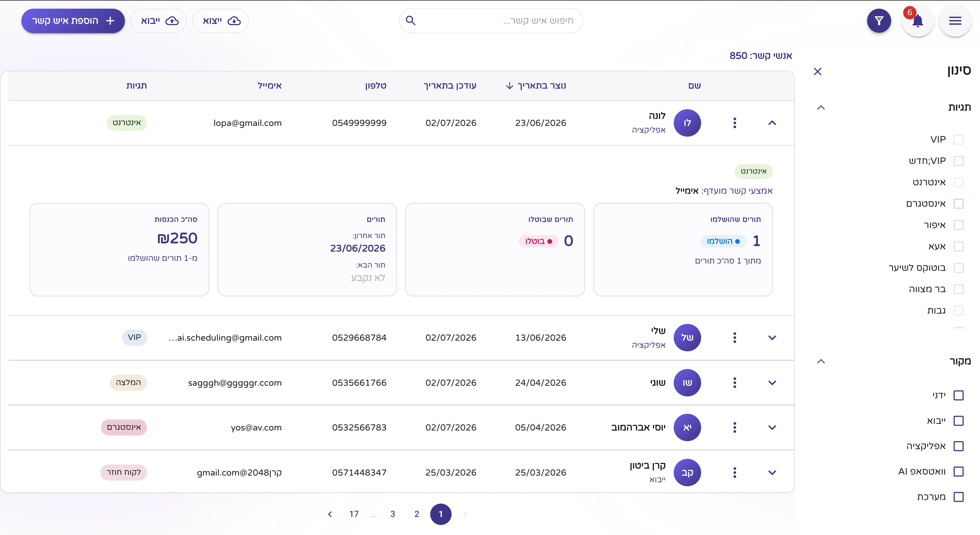
Task: Click the קב avatar circle
Action: tap(687, 472)
